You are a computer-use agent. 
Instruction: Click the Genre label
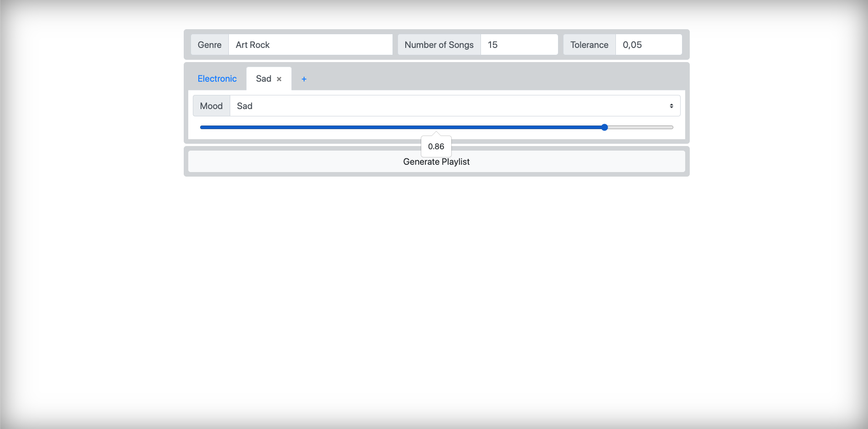210,45
